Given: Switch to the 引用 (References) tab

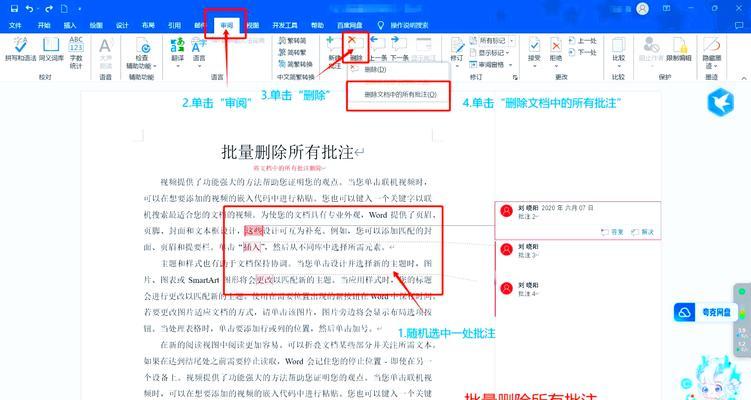Looking at the screenshot, I should coord(174,25).
